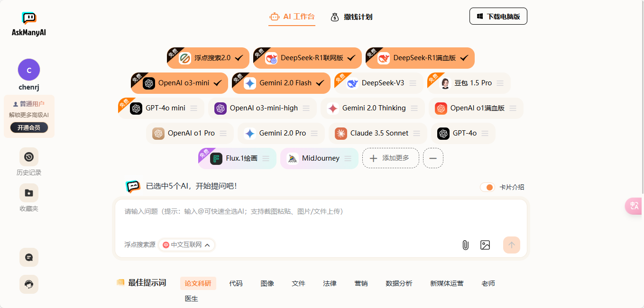The width and height of the screenshot is (644, 308).
Task: Click the 解锁更多高级AI text
Action: tap(29, 115)
